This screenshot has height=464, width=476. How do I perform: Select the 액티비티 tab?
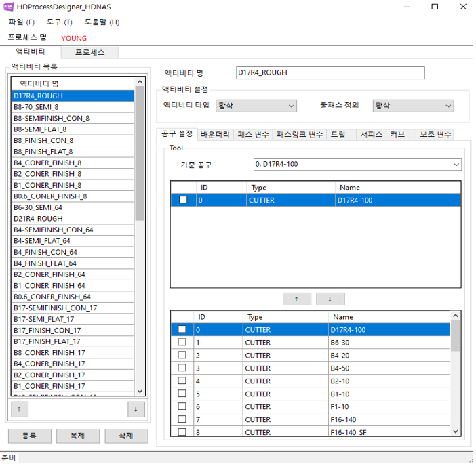click(31, 51)
